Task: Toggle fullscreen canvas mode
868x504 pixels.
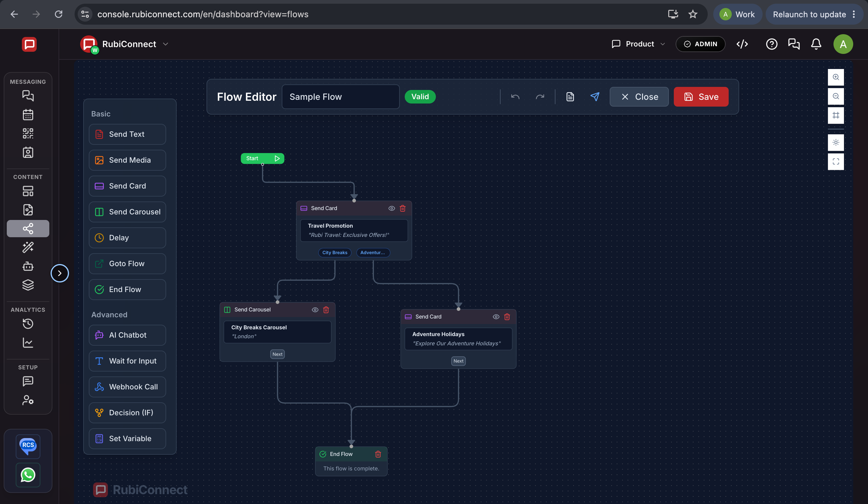Action: 836,161
